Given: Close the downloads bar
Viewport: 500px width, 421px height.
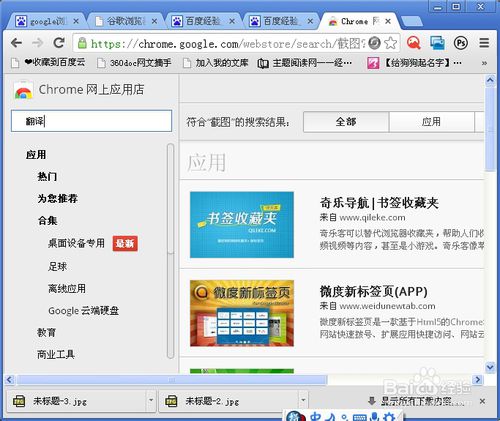Looking at the screenshot, I should pyautogui.click(x=482, y=401).
